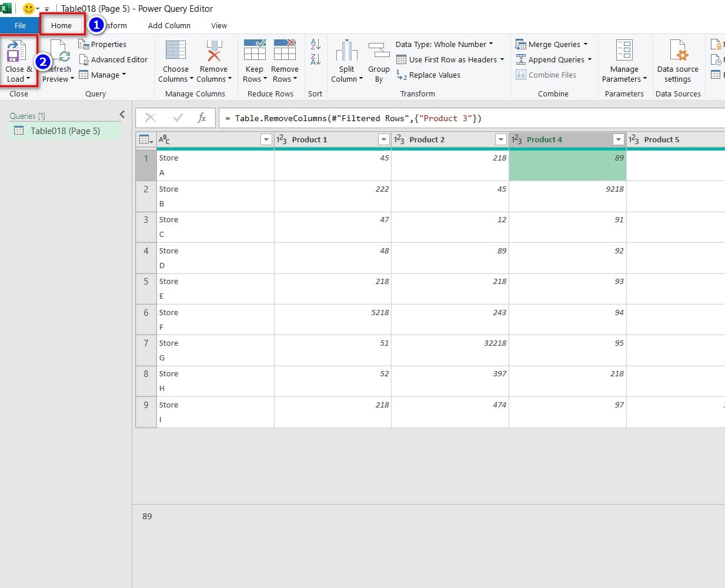
Task: Open the Advanced Editor
Action: tap(113, 59)
